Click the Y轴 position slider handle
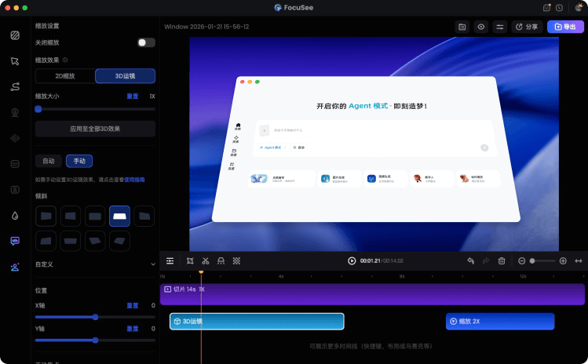The image size is (588, 364). pyautogui.click(x=95, y=340)
